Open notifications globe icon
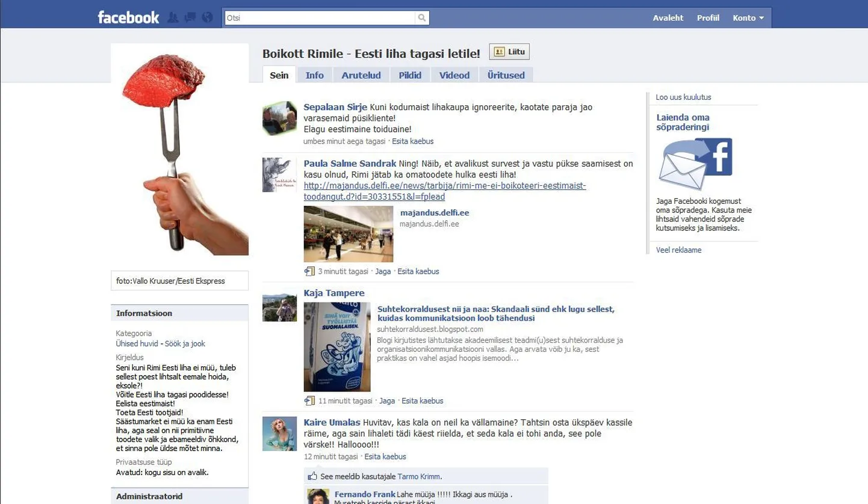This screenshot has width=868, height=504. [x=208, y=17]
